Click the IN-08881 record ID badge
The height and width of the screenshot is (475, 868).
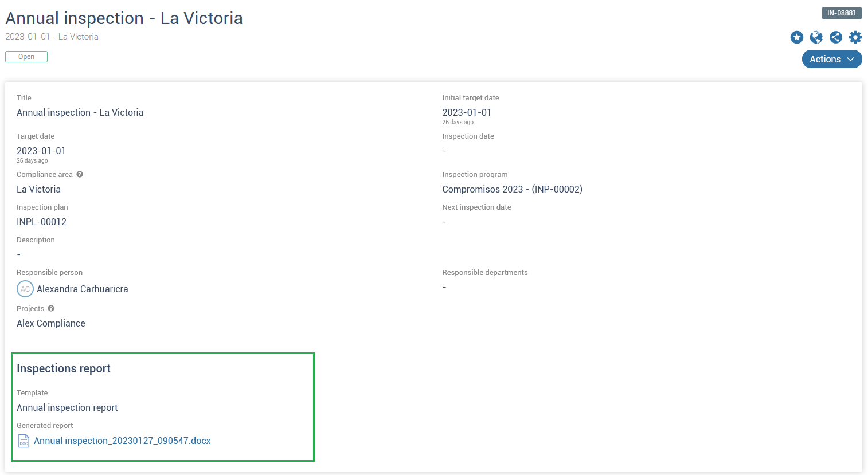click(x=842, y=13)
